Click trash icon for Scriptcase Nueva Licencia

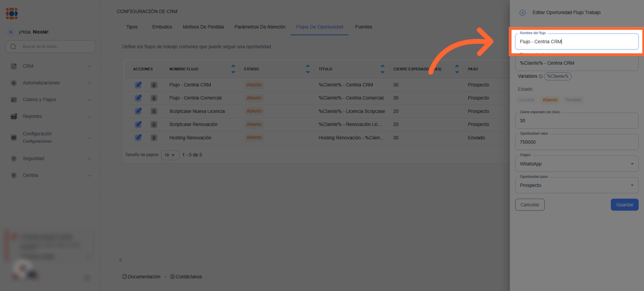154,111
